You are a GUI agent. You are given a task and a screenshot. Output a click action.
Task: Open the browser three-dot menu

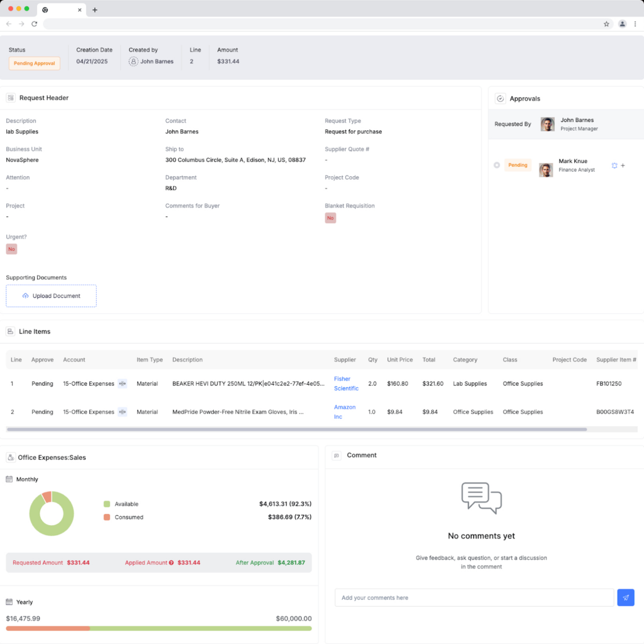click(x=635, y=24)
